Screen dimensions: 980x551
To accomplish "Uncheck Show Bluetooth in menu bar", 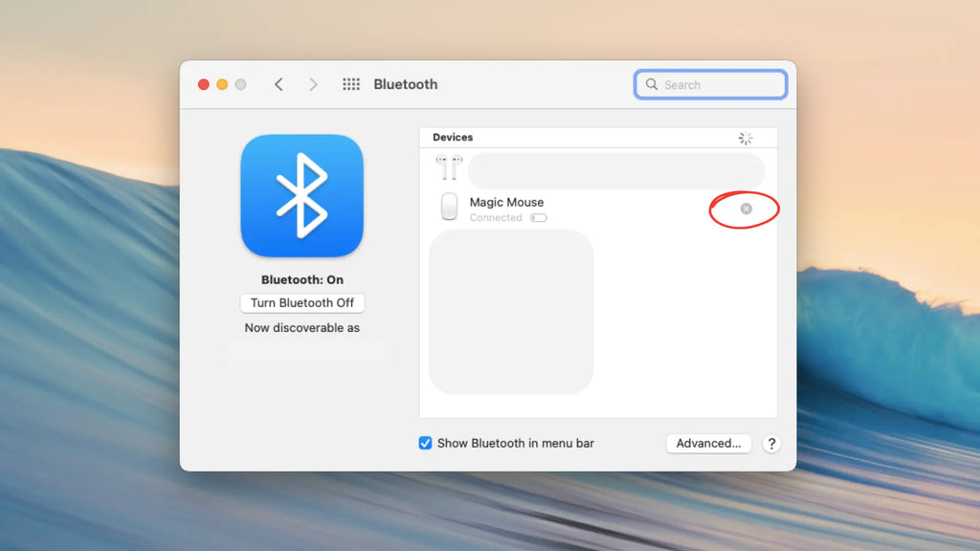I will click(426, 444).
